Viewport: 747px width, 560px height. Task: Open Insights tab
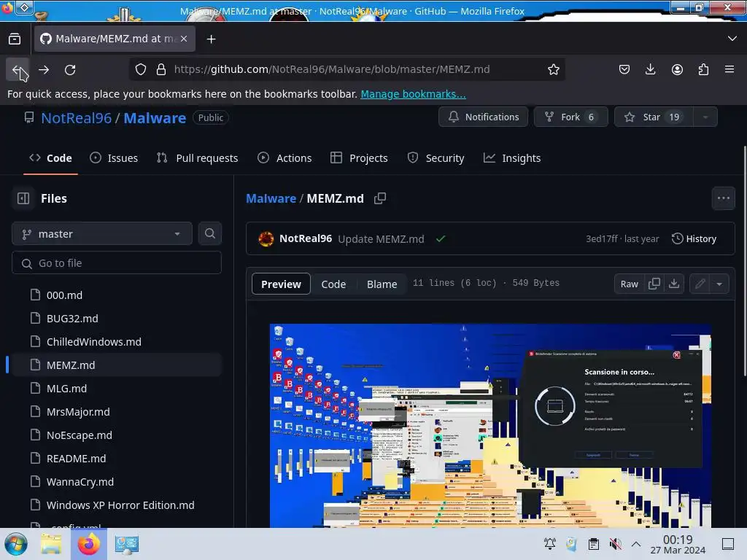pos(512,158)
